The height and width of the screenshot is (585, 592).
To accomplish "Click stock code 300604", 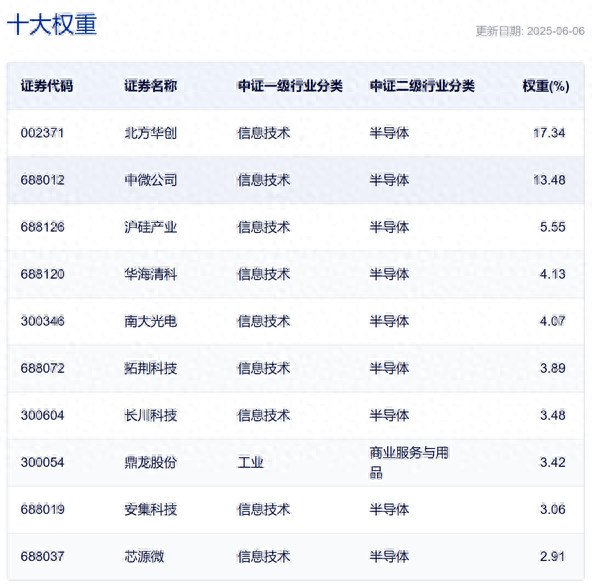I will (42, 415).
